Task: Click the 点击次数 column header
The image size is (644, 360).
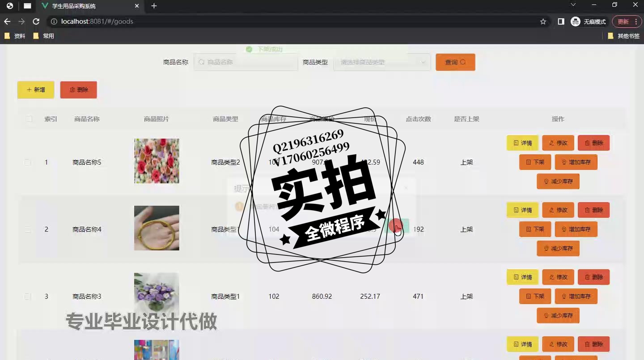Action: [418, 119]
